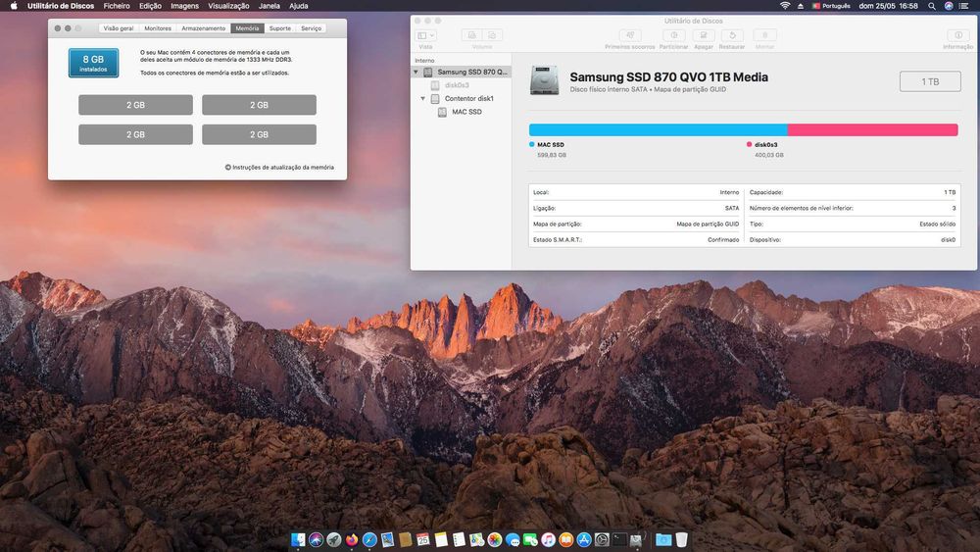980x552 pixels.
Task: Open Messages icon in the Dock
Action: 513,539
